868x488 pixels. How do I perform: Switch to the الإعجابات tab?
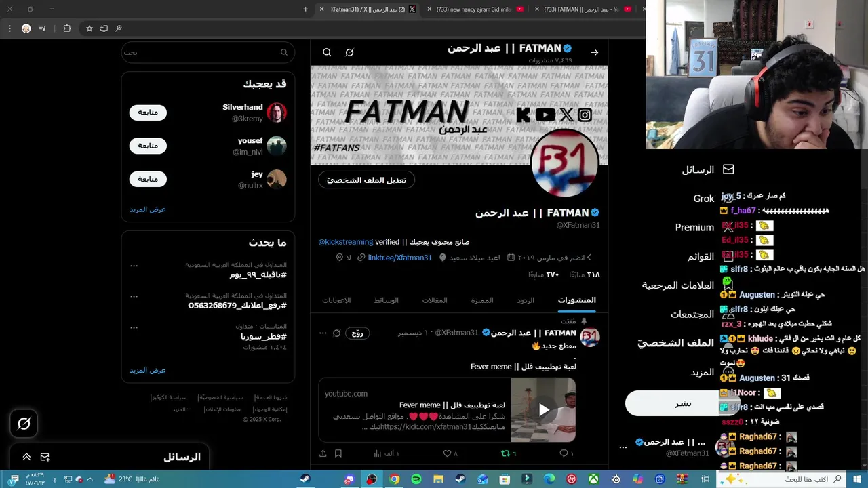click(x=336, y=300)
